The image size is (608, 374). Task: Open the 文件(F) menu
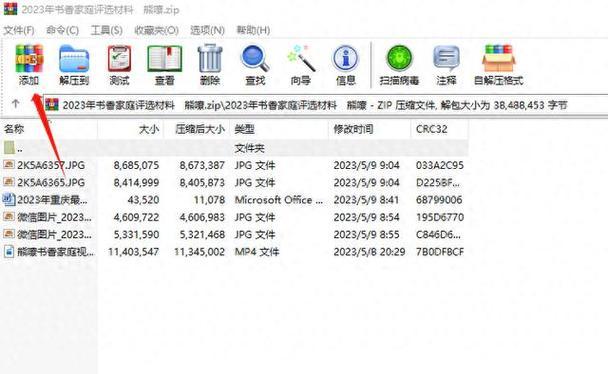point(19,30)
